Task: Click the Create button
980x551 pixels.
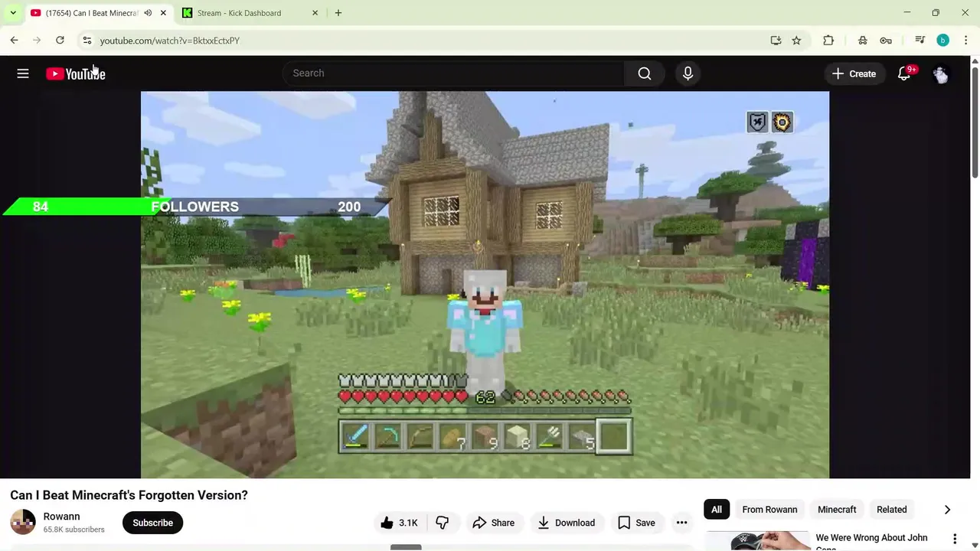Action: pos(854,73)
